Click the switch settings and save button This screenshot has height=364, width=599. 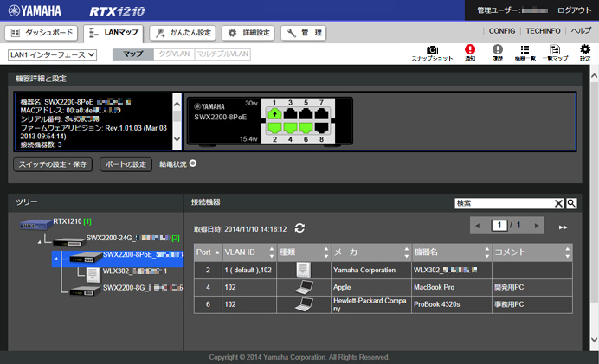coord(53,163)
